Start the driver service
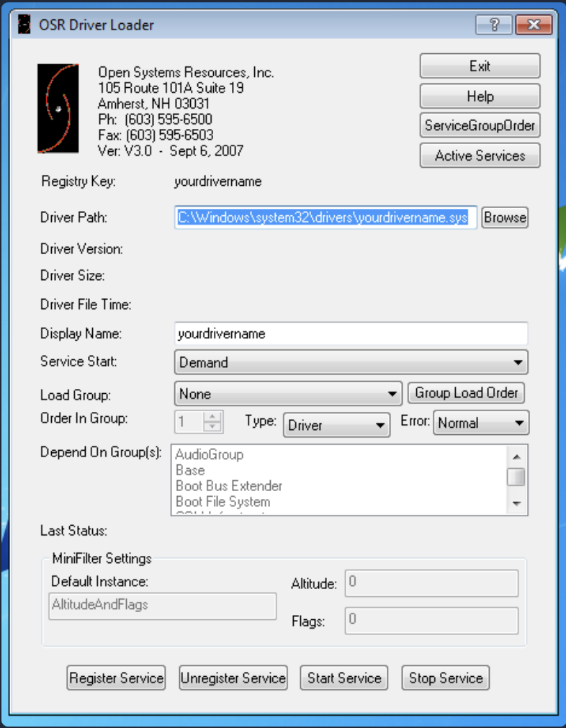Viewport: 566px width, 728px height. tap(344, 678)
